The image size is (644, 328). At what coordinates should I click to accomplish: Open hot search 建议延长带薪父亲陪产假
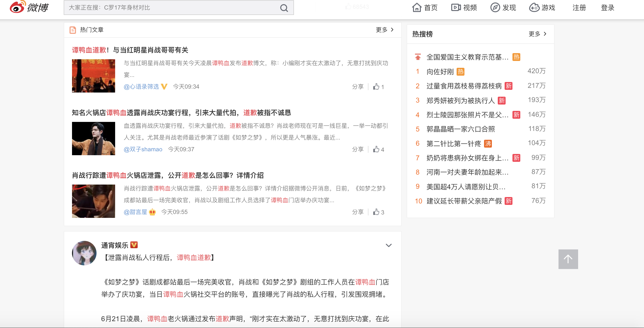[464, 201]
